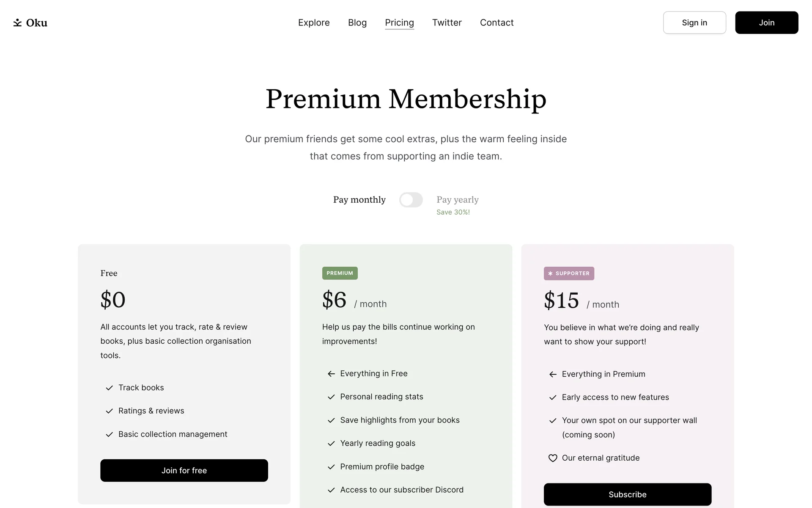Click the heart icon beside eternal gratitude
Screen dimensions: 812x508
552,458
